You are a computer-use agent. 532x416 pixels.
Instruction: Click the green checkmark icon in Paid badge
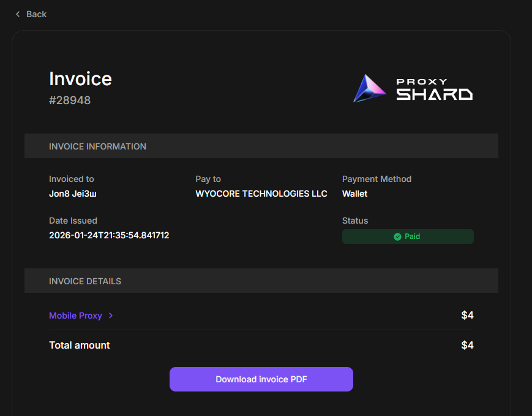pos(397,236)
